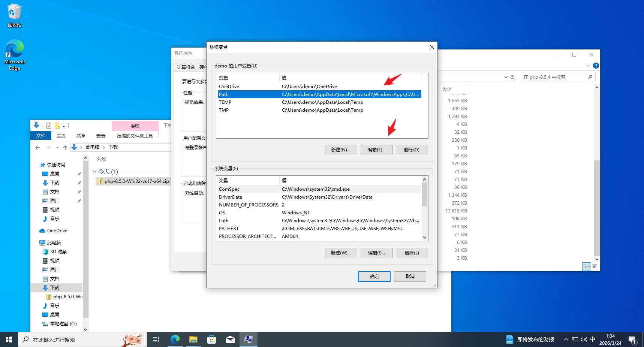Open the 文件 menu tab
Image resolution: width=644 pixels, height=347 pixels.
41,136
